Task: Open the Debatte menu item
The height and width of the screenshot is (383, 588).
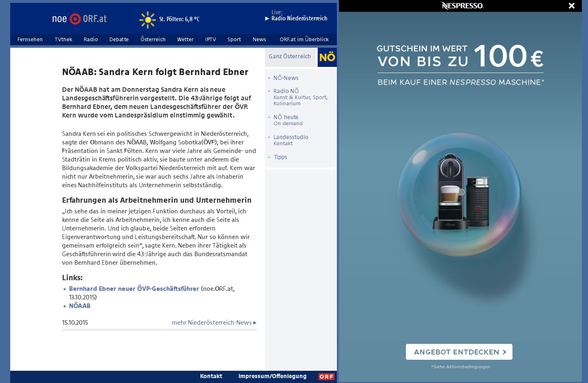Action: pyautogui.click(x=119, y=40)
